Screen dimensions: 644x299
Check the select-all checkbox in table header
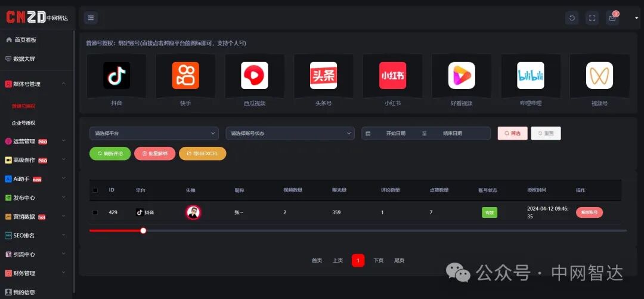(x=95, y=190)
